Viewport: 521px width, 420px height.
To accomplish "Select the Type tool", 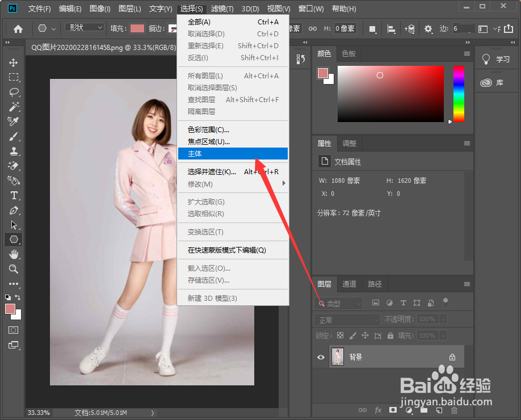I will pos(14,195).
